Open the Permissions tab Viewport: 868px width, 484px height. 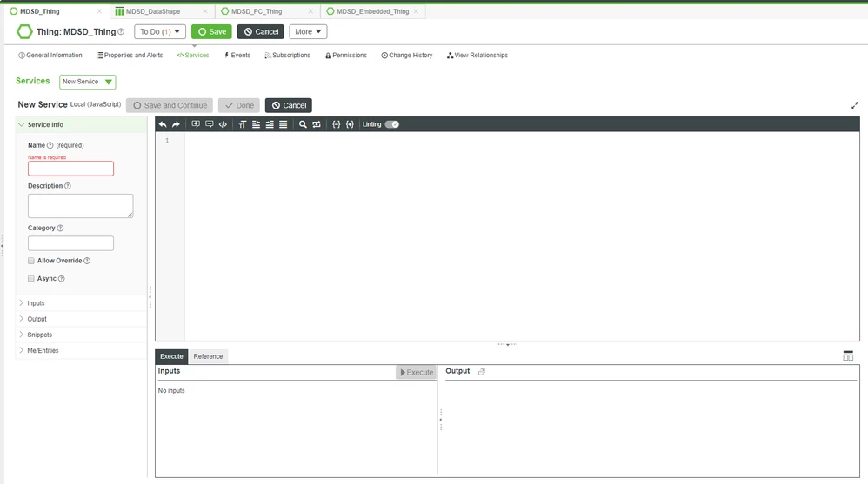[x=346, y=56]
